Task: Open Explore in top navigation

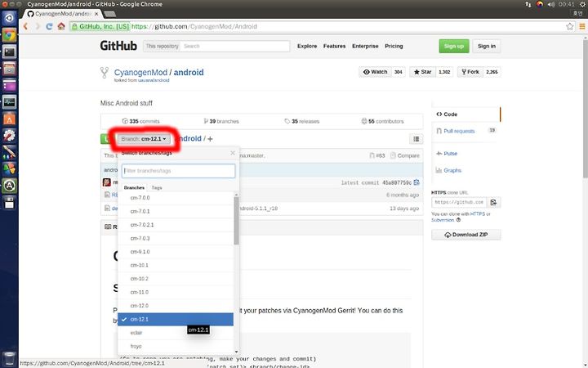Action: 307,46
